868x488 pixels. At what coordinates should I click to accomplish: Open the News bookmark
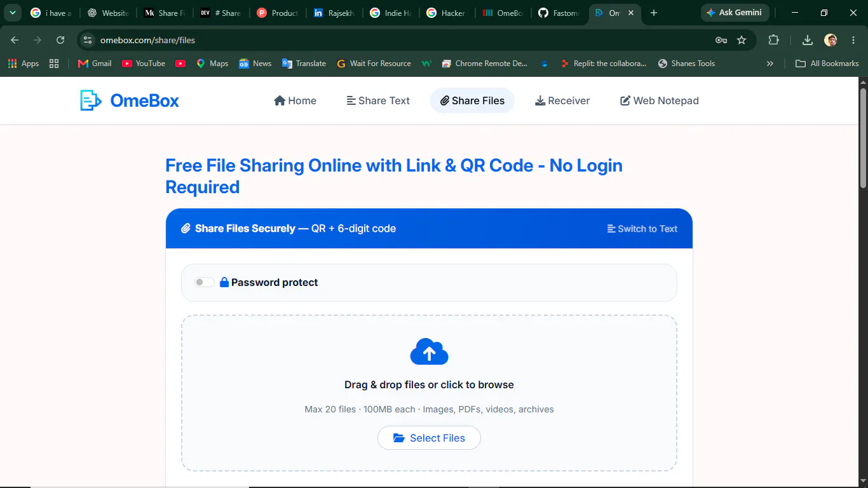click(255, 64)
